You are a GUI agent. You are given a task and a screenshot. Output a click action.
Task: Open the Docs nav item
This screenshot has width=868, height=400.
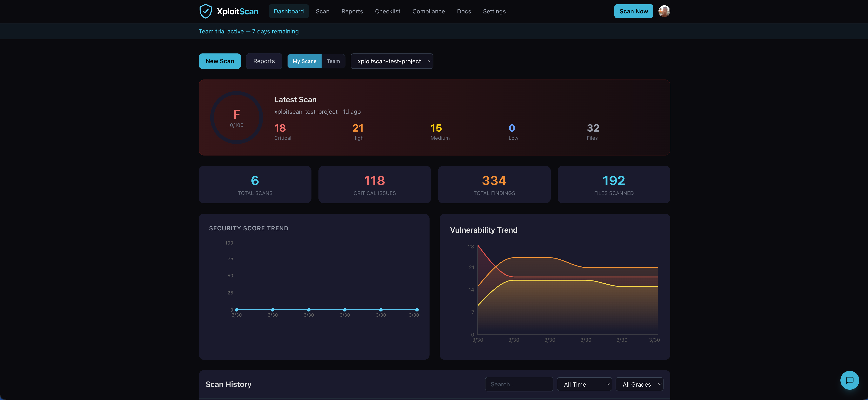(x=464, y=11)
